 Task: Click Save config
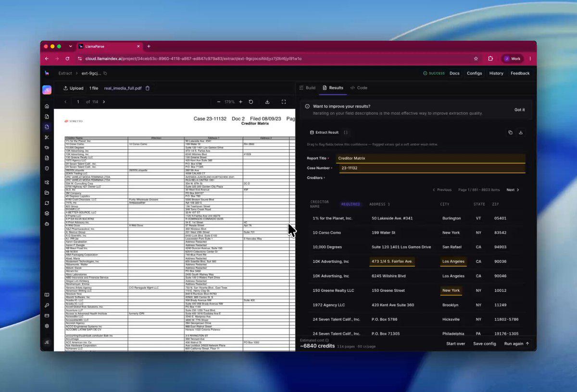coord(484,344)
